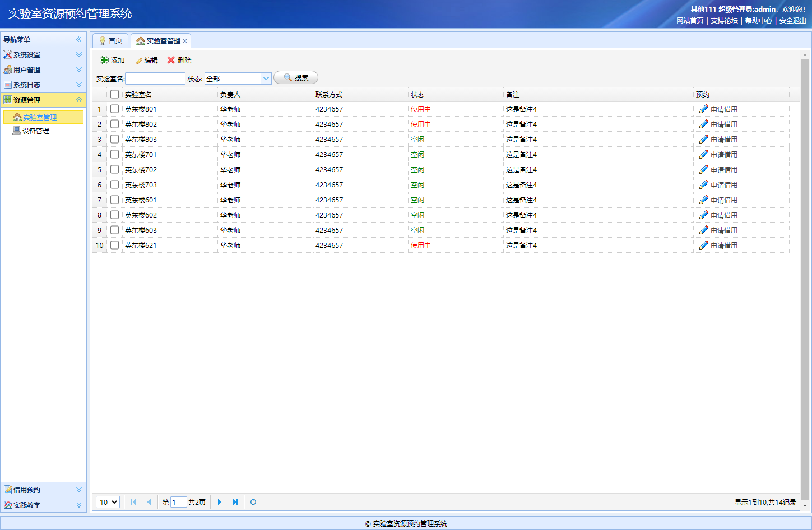Viewport: 812px width, 530px height.
Task: Toggle the select-all header checkbox
Action: coord(115,94)
